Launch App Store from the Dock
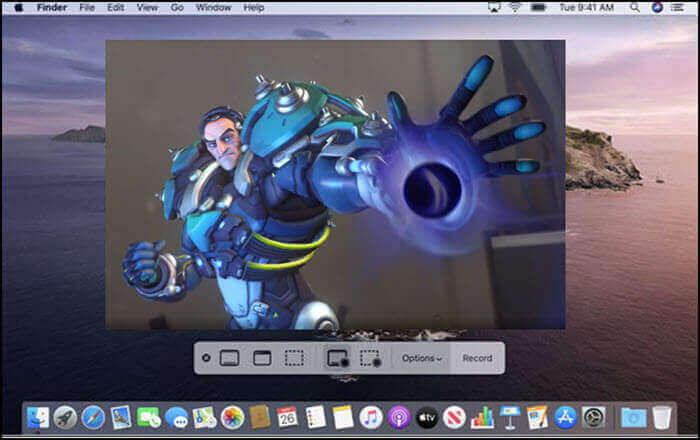 point(565,417)
